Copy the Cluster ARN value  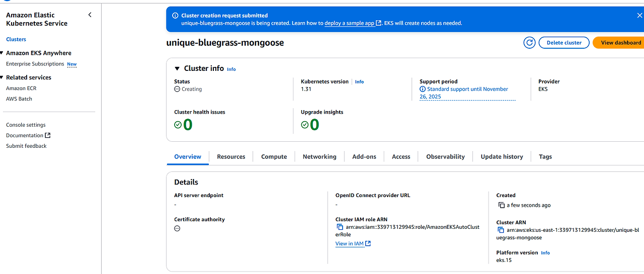(501, 230)
